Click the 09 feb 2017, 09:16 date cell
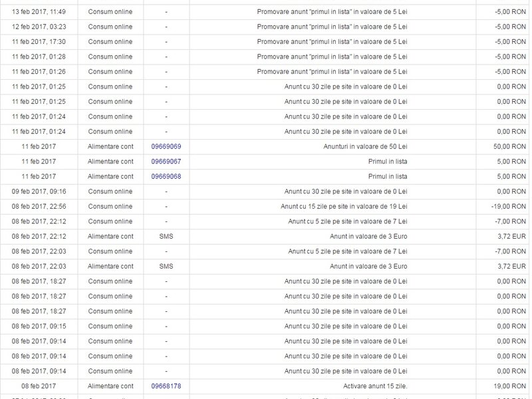The height and width of the screenshot is (399, 532). (x=39, y=192)
